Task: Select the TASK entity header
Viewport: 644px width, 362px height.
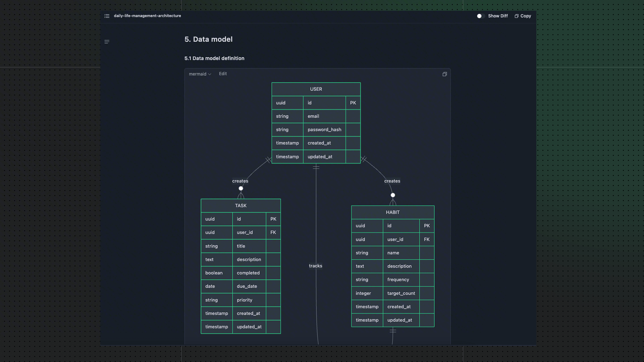Action: pyautogui.click(x=240, y=205)
